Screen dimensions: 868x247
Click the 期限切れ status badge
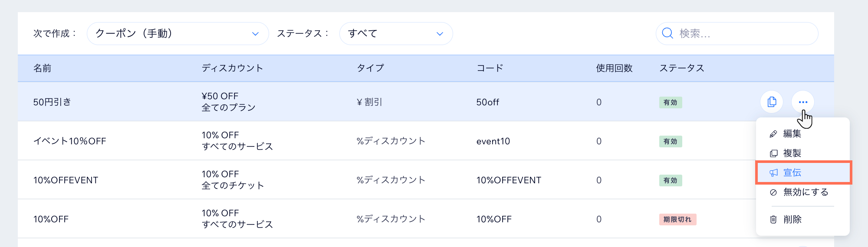(x=677, y=219)
